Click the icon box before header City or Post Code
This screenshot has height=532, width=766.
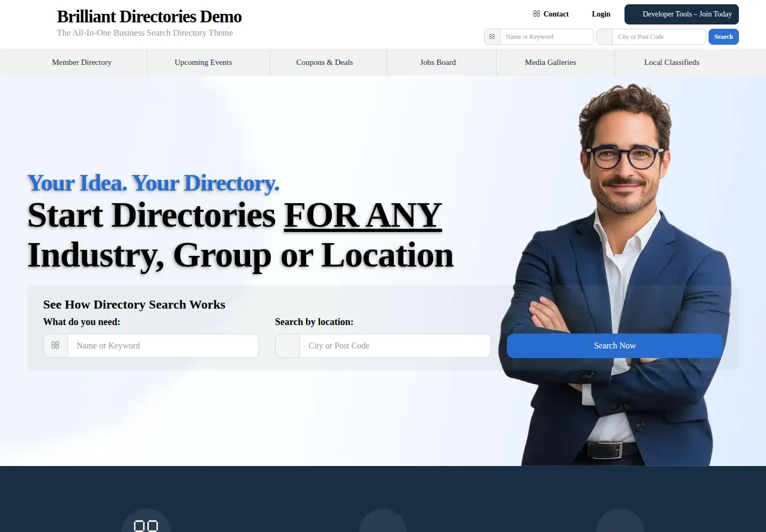click(x=605, y=37)
